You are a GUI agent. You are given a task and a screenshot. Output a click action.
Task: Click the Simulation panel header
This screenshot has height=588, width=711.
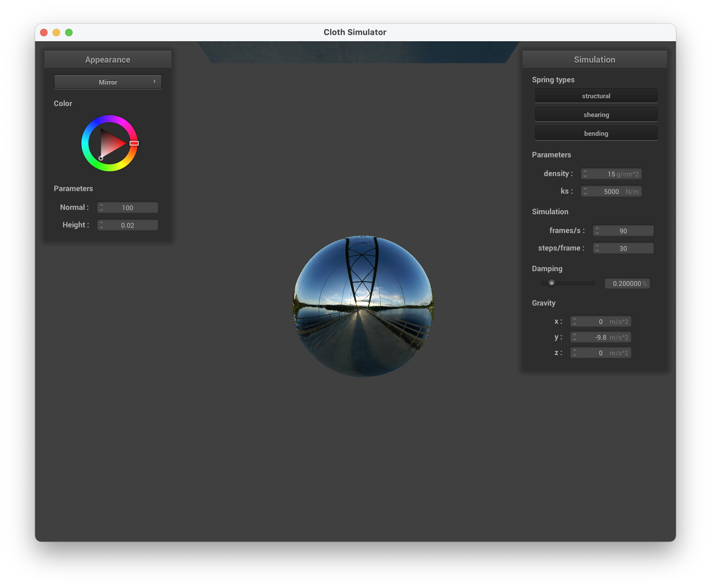click(x=594, y=59)
